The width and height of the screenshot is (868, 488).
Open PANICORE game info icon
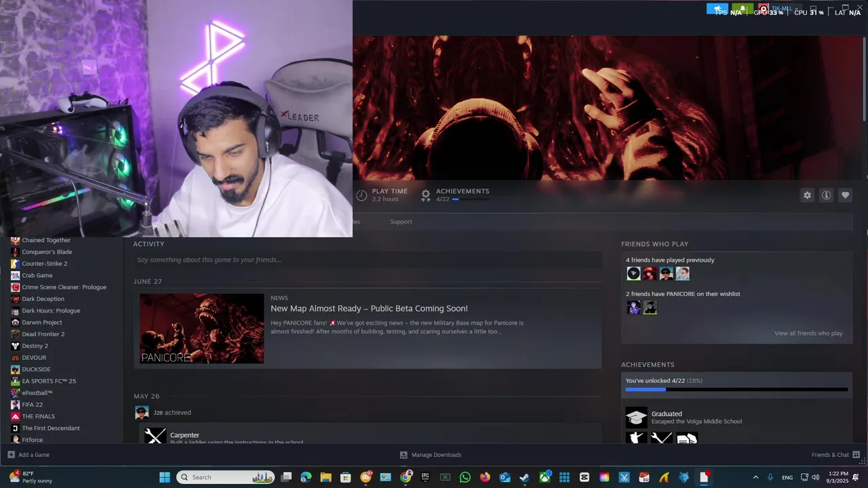tap(826, 195)
